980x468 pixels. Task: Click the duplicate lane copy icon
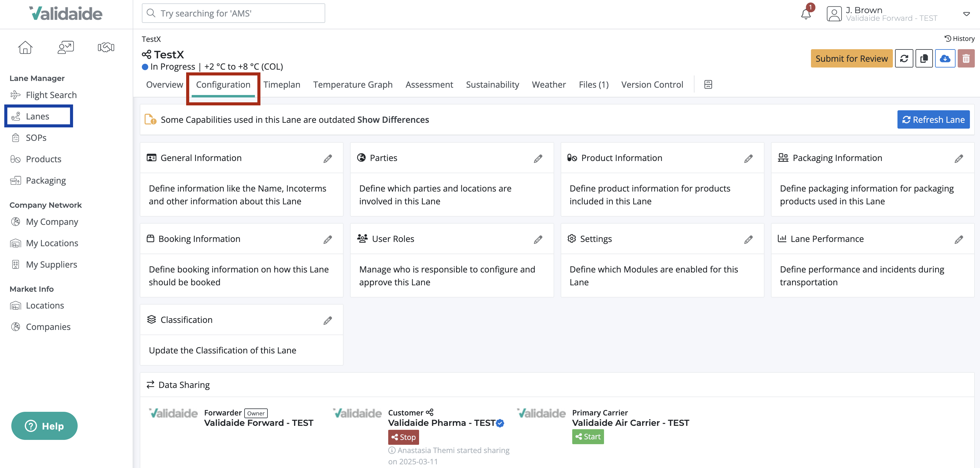click(924, 59)
